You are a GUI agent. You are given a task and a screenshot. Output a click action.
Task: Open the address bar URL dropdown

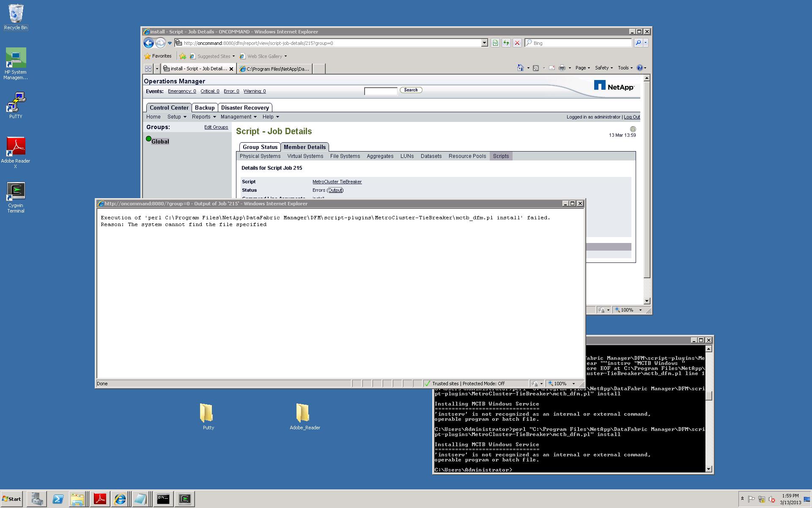pos(484,43)
